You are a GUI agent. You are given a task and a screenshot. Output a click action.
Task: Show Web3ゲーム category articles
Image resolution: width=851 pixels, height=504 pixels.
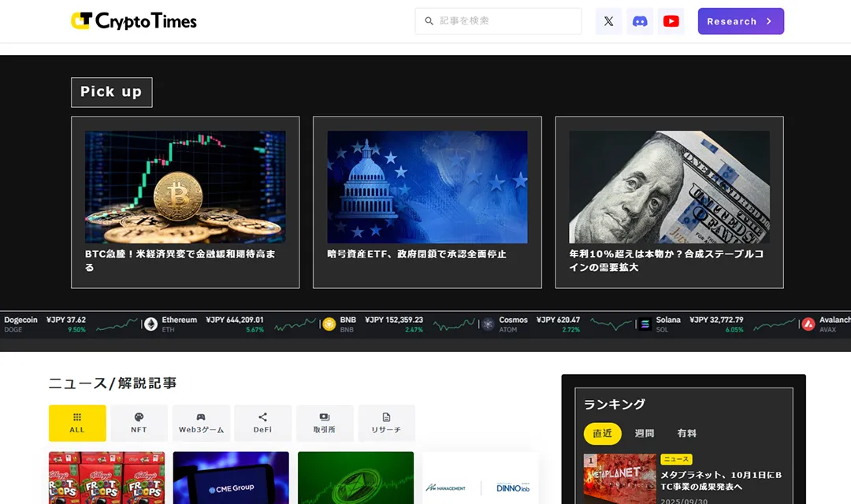(x=201, y=423)
